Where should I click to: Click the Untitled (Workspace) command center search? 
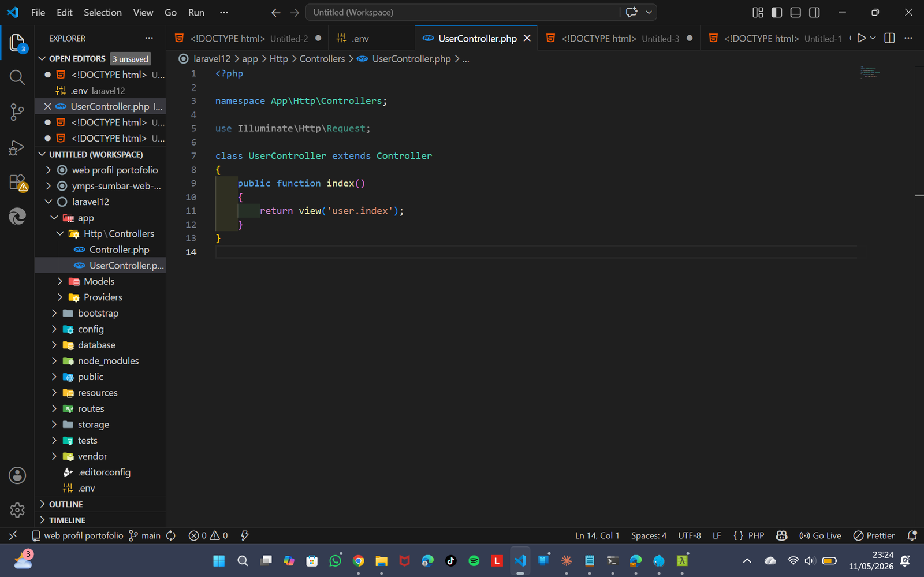462,12
